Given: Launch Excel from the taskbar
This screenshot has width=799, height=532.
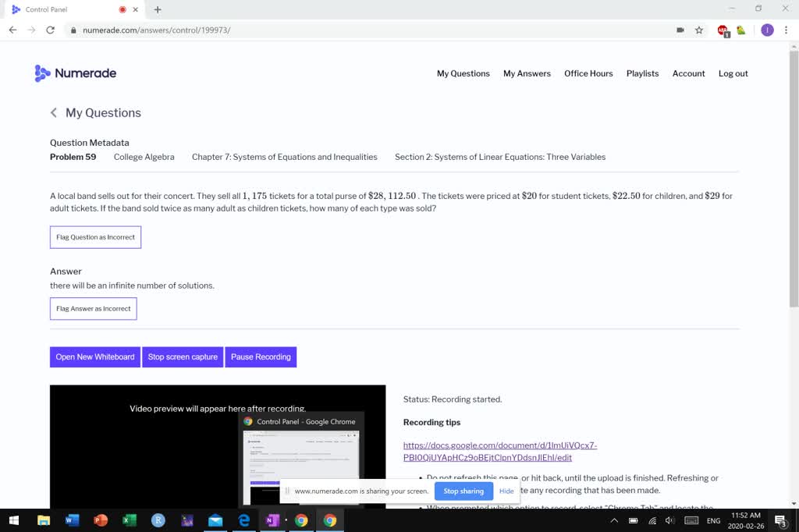Looking at the screenshot, I should (130, 520).
